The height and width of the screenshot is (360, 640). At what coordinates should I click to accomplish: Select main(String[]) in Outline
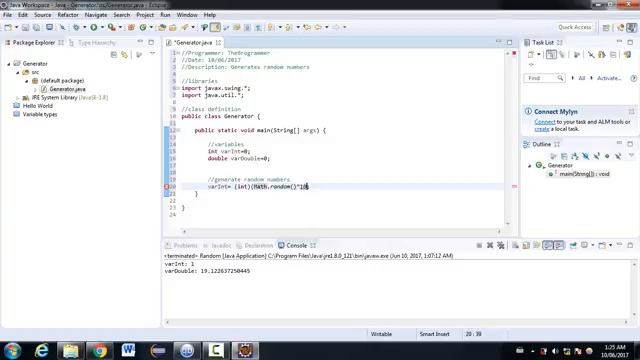584,174
